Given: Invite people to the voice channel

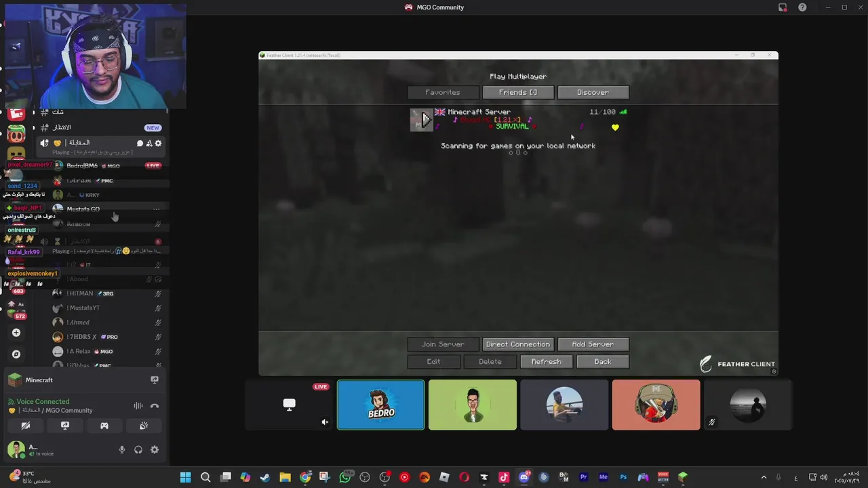Looking at the screenshot, I should (x=149, y=143).
